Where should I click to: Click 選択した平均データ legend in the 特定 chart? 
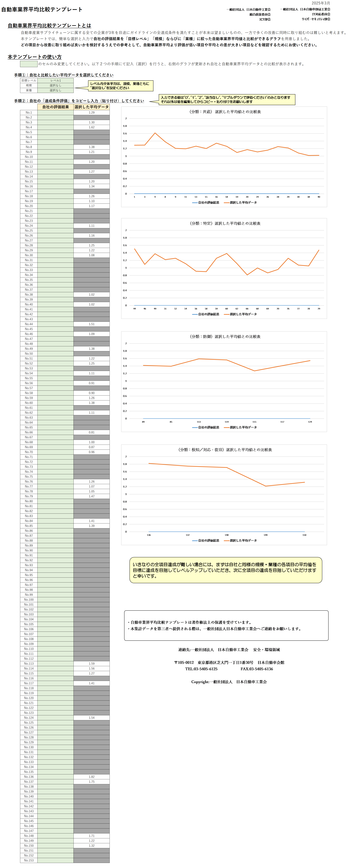tap(240, 314)
